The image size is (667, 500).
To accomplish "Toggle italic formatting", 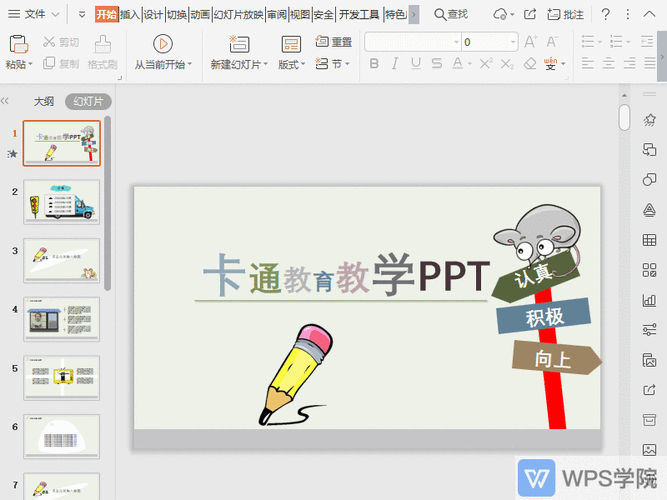I will click(396, 63).
